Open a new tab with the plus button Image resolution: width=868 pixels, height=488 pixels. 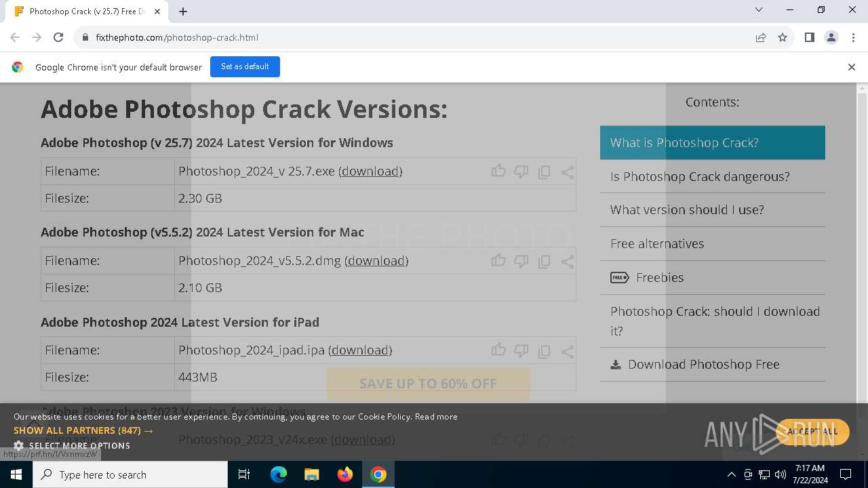coord(183,12)
